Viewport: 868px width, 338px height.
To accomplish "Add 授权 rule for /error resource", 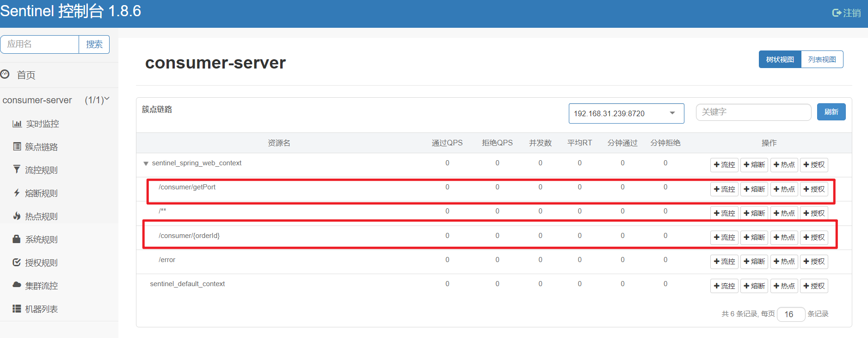I will point(814,262).
